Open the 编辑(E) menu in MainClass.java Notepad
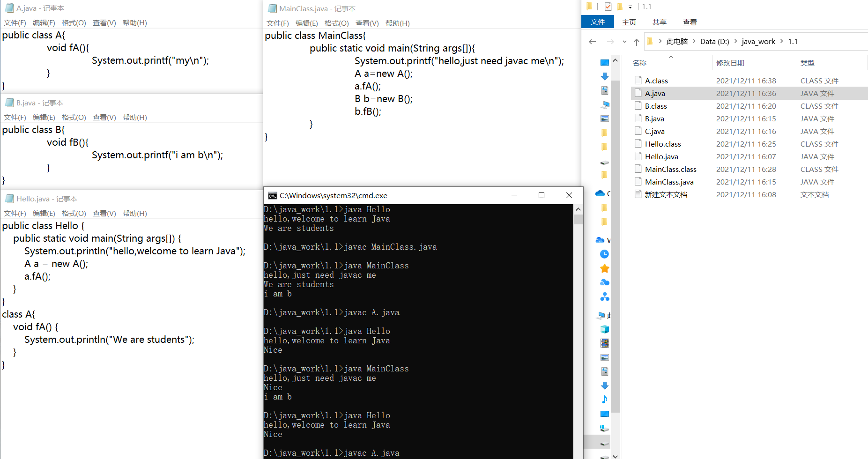 point(307,22)
